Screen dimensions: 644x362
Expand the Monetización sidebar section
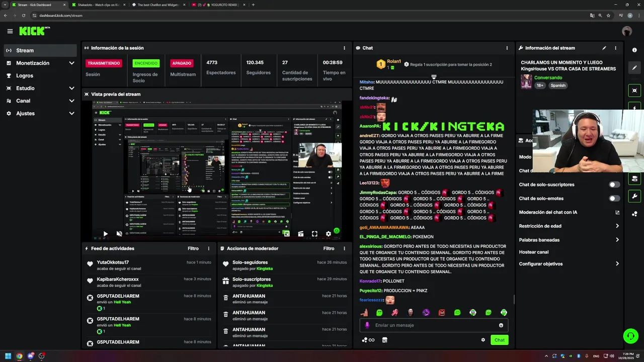tap(71, 63)
